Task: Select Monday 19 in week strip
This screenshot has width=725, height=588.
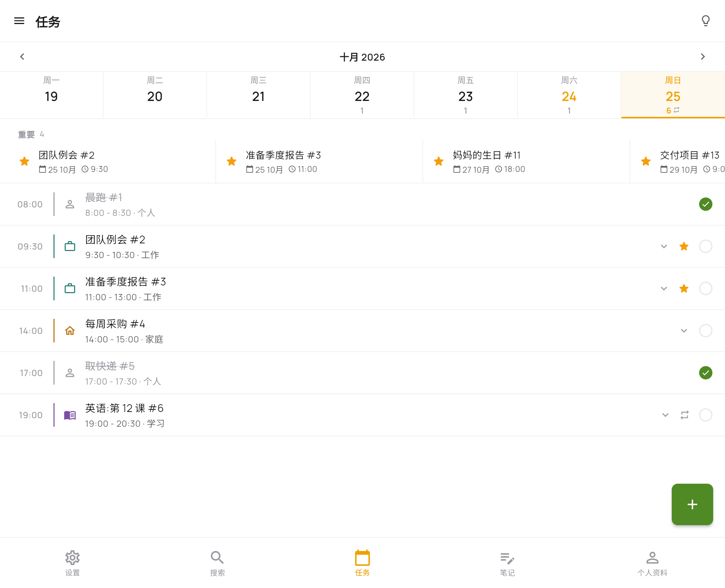Action: tap(51, 95)
